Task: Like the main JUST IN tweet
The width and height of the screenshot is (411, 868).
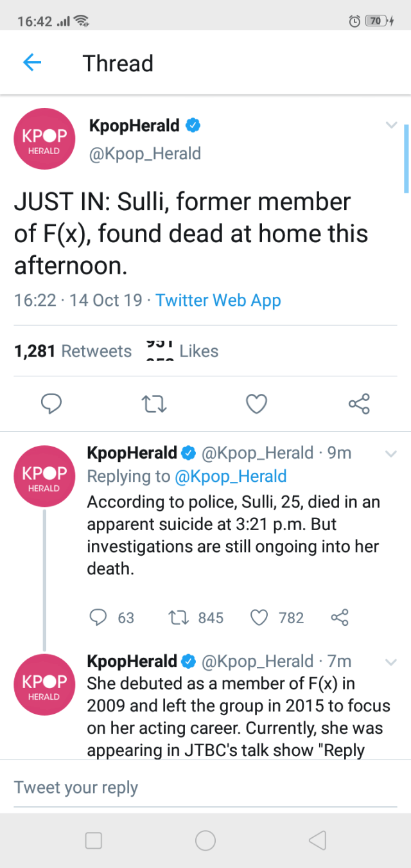Action: pos(257,403)
